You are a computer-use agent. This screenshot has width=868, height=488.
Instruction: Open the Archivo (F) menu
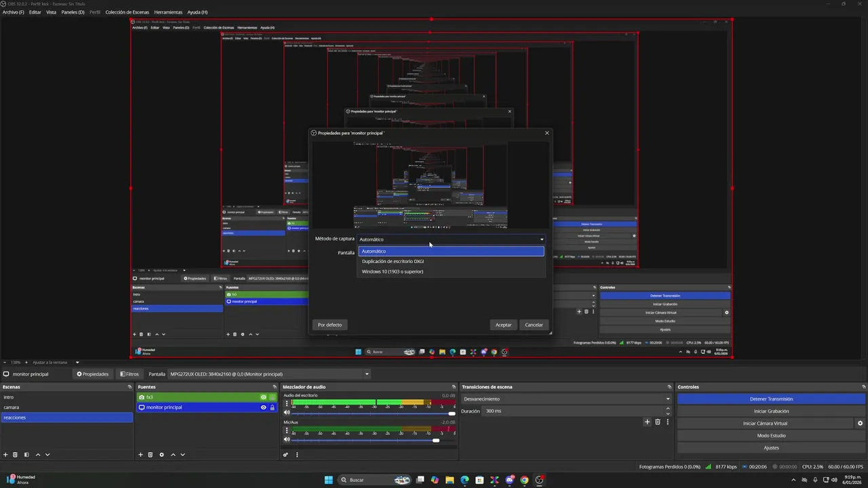[14, 12]
